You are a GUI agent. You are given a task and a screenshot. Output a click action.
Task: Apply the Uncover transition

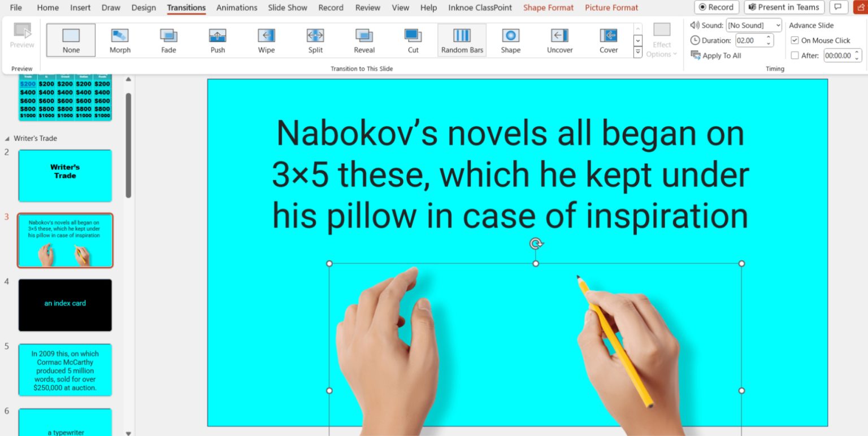(559, 40)
